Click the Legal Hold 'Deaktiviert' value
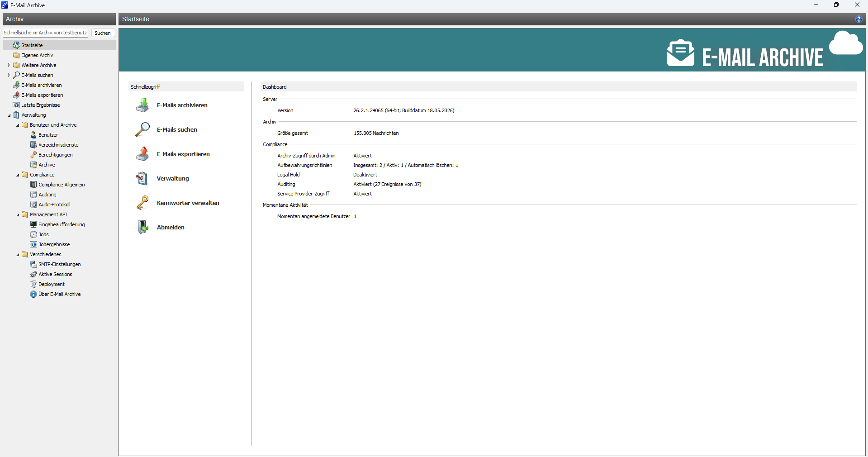Image resolution: width=868 pixels, height=457 pixels. (365, 175)
